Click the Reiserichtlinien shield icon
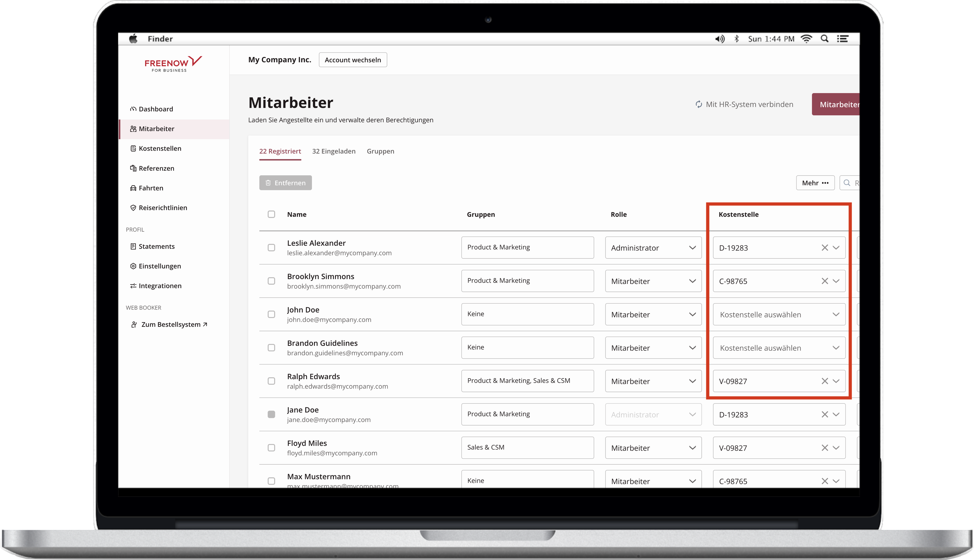The height and width of the screenshot is (560, 974). tap(133, 208)
